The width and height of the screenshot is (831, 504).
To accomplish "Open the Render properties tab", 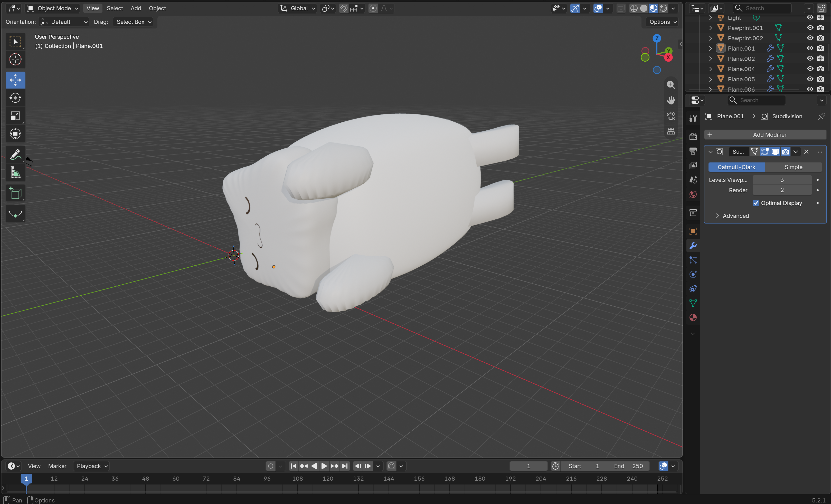I will pyautogui.click(x=693, y=137).
